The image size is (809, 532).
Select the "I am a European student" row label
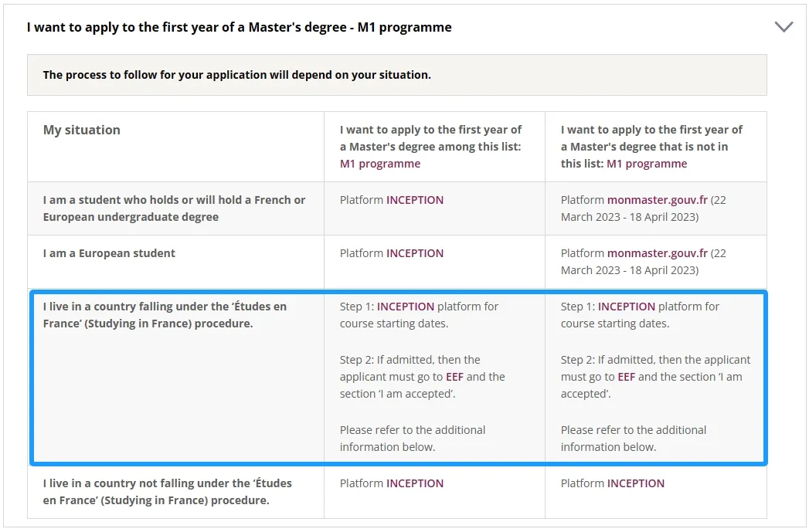109,253
